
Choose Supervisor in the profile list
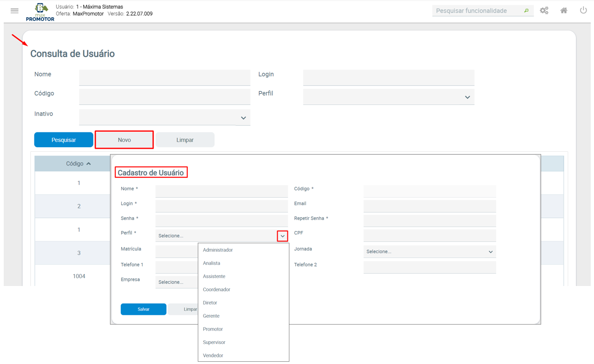pyautogui.click(x=214, y=342)
